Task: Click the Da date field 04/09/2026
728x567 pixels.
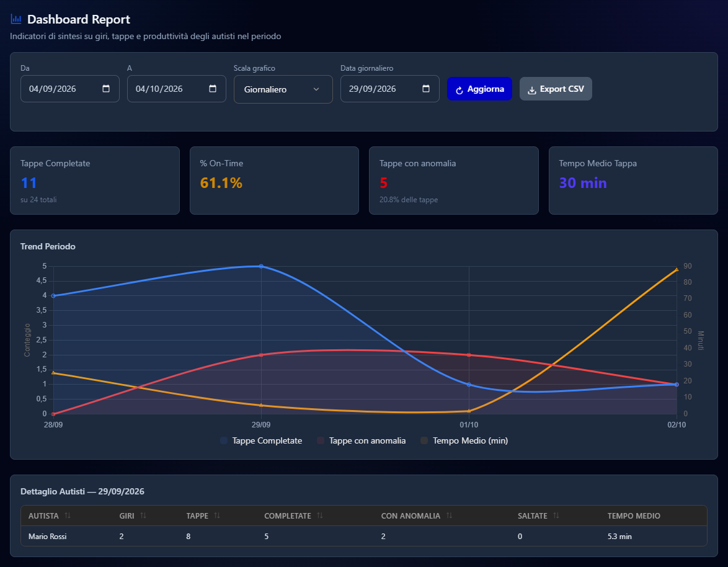Action: (70, 89)
